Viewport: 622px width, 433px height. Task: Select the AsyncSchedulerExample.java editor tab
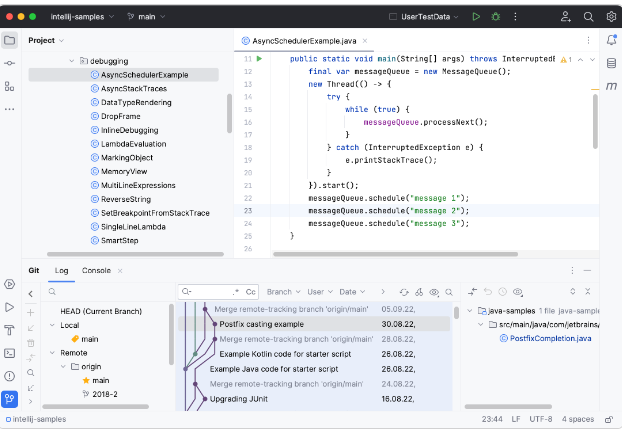304,41
